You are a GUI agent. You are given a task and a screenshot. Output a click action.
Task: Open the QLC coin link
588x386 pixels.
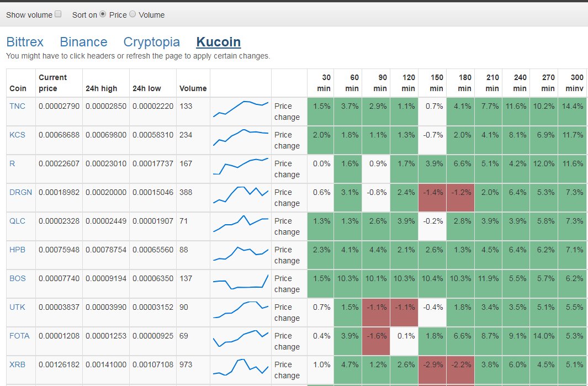click(17, 221)
